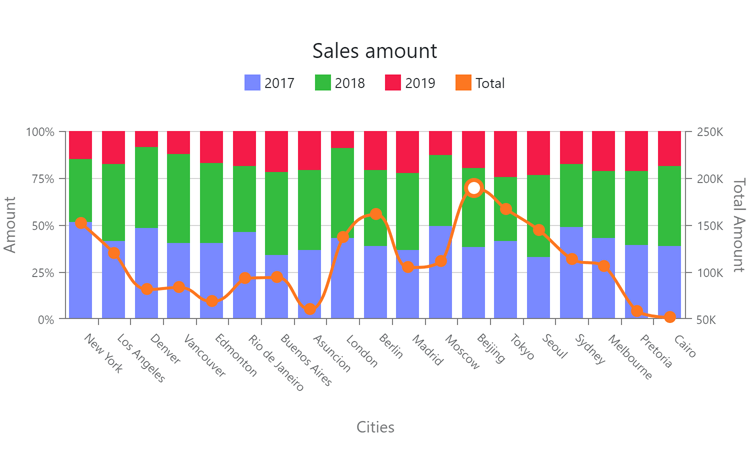
Task: Click the Cities axis title
Action: coord(375,427)
